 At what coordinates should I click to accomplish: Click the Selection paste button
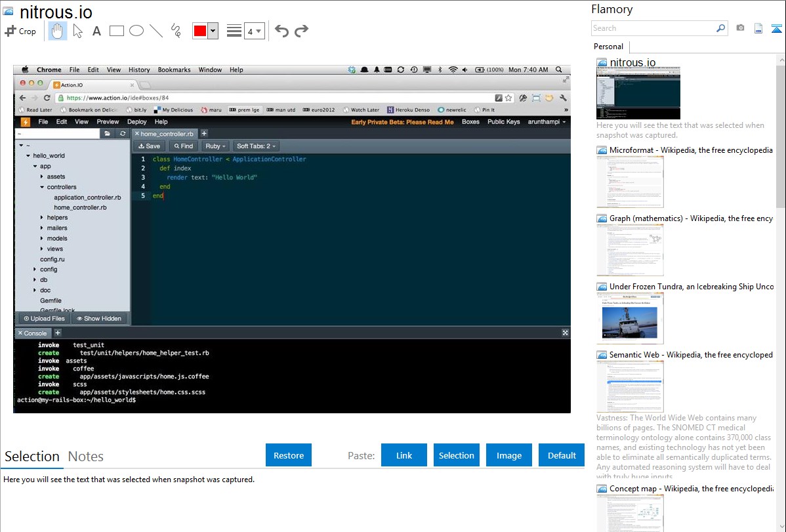tap(457, 455)
